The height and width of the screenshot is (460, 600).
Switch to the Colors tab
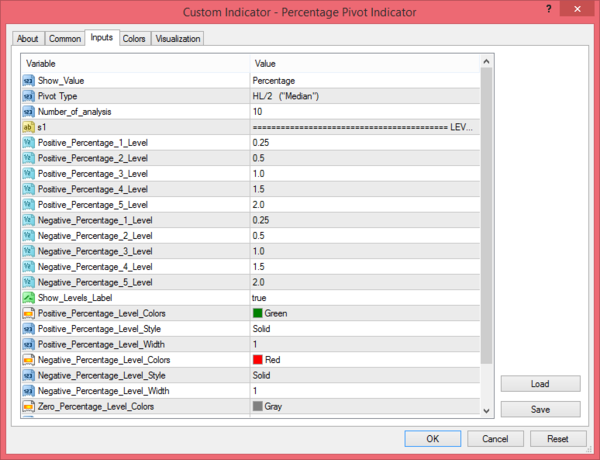click(x=134, y=39)
